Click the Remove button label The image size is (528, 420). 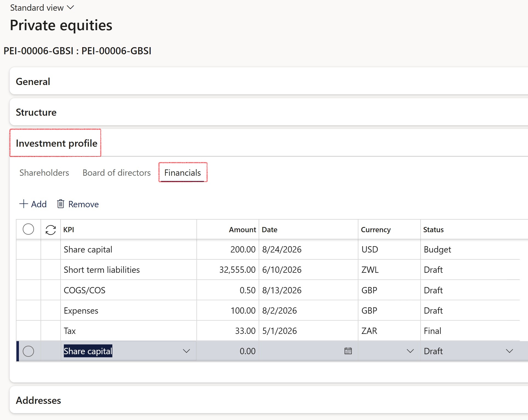(83, 204)
